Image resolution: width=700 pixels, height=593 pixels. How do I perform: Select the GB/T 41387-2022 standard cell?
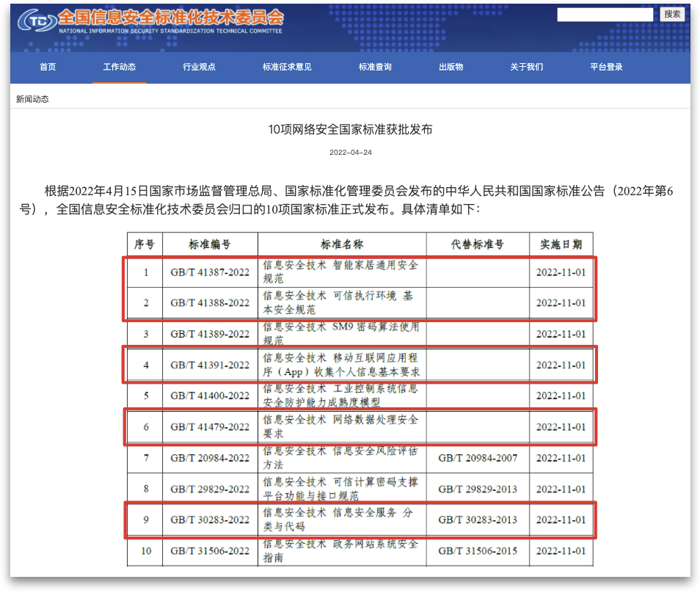pos(210,272)
